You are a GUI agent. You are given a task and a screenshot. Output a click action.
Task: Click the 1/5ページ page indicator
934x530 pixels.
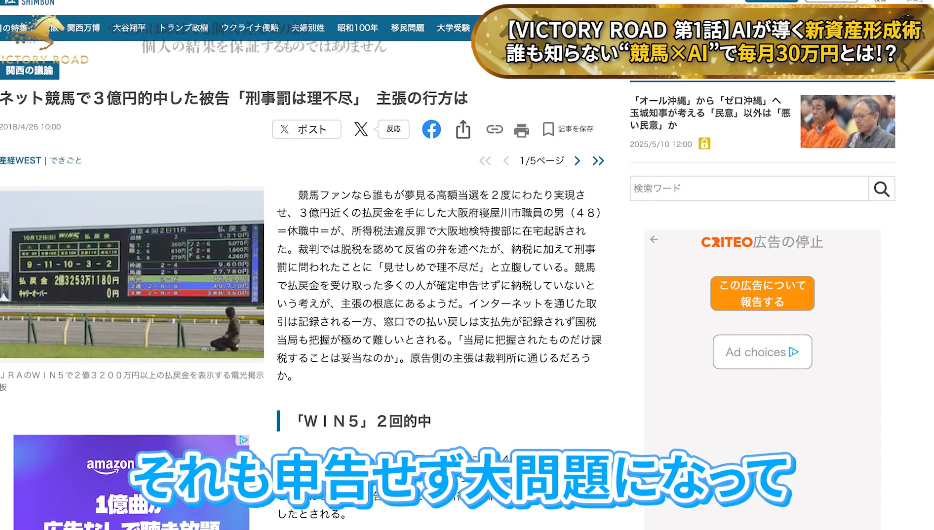pos(541,161)
